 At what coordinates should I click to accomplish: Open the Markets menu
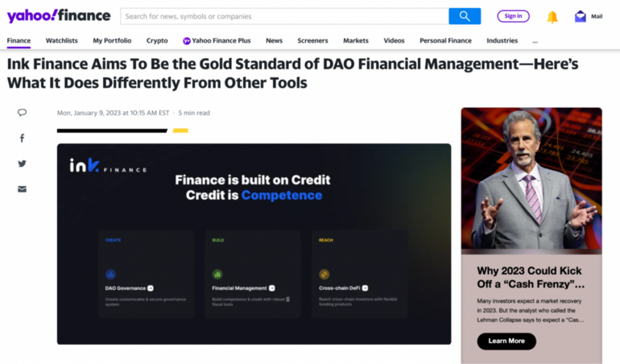click(355, 40)
